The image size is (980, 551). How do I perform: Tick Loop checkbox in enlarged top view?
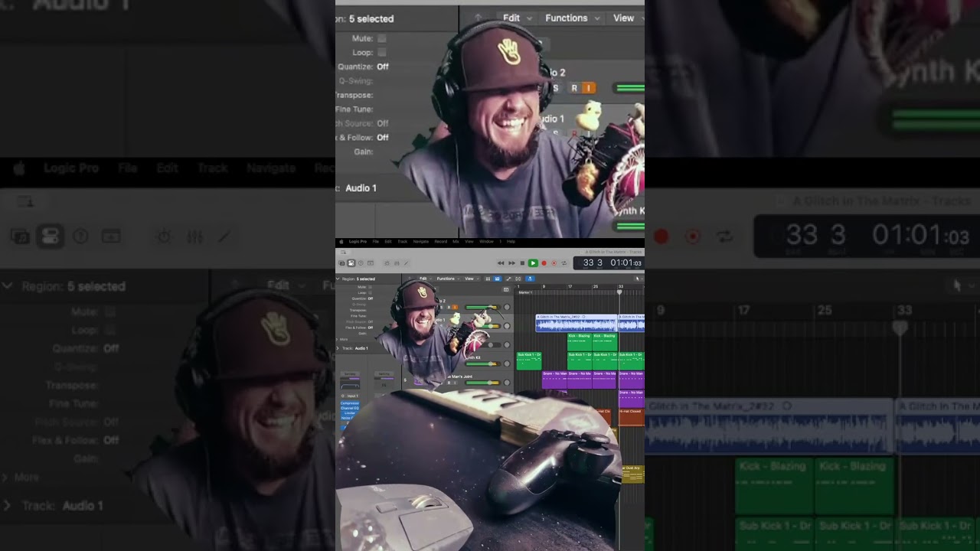coord(381,52)
